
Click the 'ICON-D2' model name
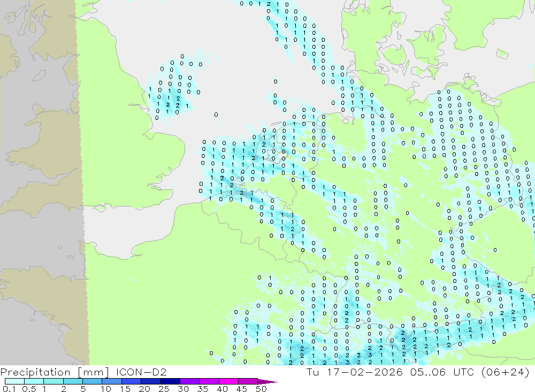pyautogui.click(x=141, y=372)
